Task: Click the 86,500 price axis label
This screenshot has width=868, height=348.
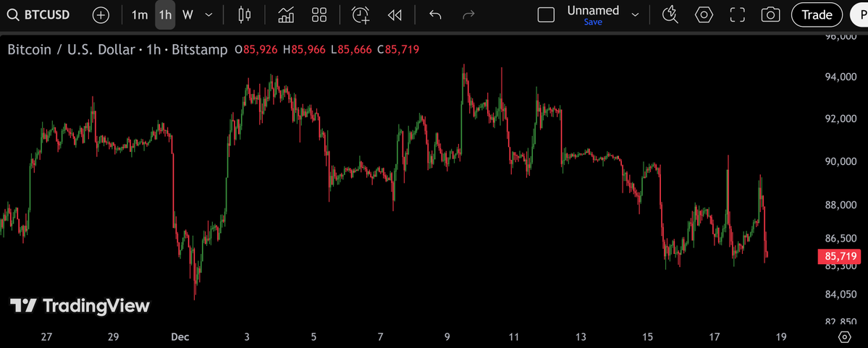Action: coord(840,239)
